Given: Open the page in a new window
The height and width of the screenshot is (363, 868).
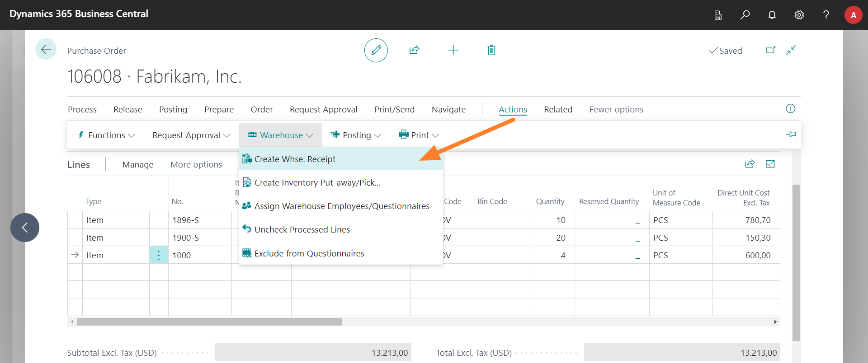Looking at the screenshot, I should coord(771,50).
